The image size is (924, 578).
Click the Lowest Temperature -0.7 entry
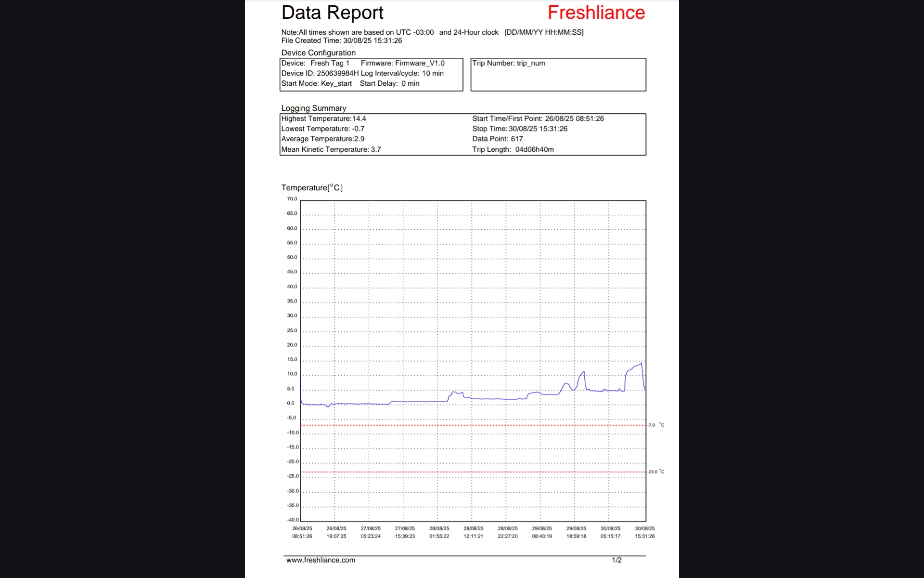point(322,129)
